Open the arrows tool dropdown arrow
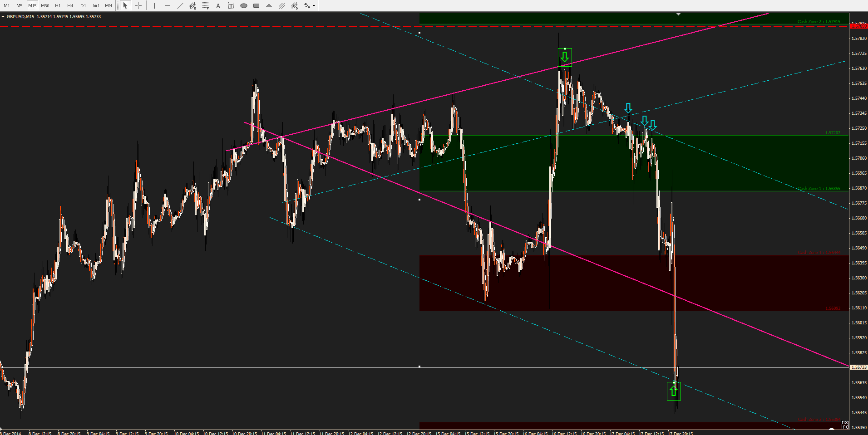Image resolution: width=868 pixels, height=435 pixels. point(314,6)
